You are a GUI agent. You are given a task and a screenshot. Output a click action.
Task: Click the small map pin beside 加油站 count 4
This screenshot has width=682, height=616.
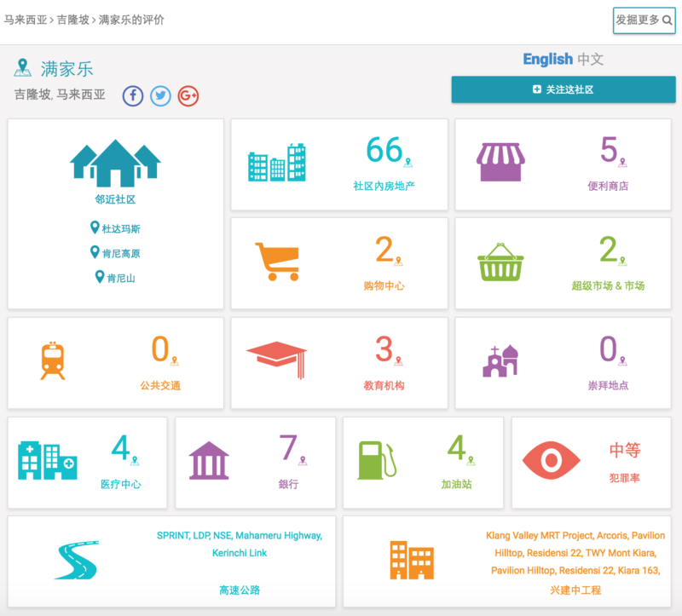point(471,461)
